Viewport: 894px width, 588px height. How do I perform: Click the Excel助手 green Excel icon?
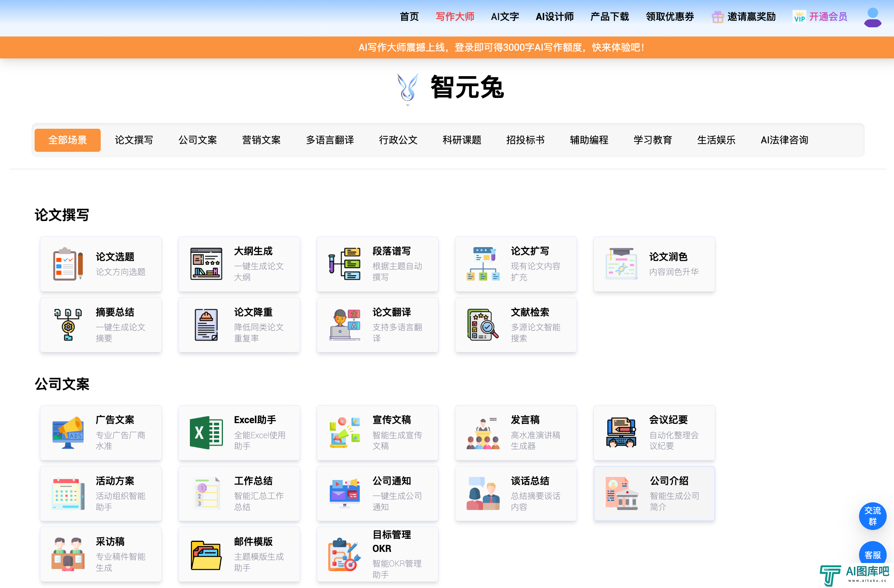[206, 433]
